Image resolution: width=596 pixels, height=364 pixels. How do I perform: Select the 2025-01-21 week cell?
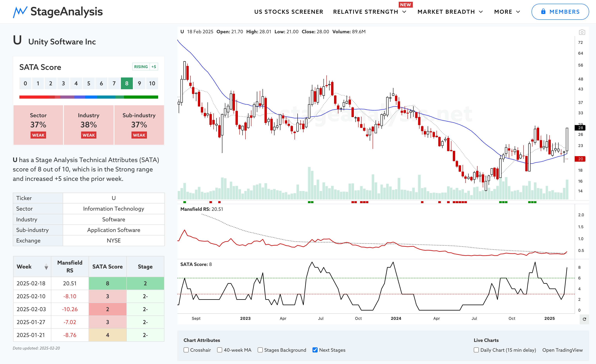coord(32,335)
